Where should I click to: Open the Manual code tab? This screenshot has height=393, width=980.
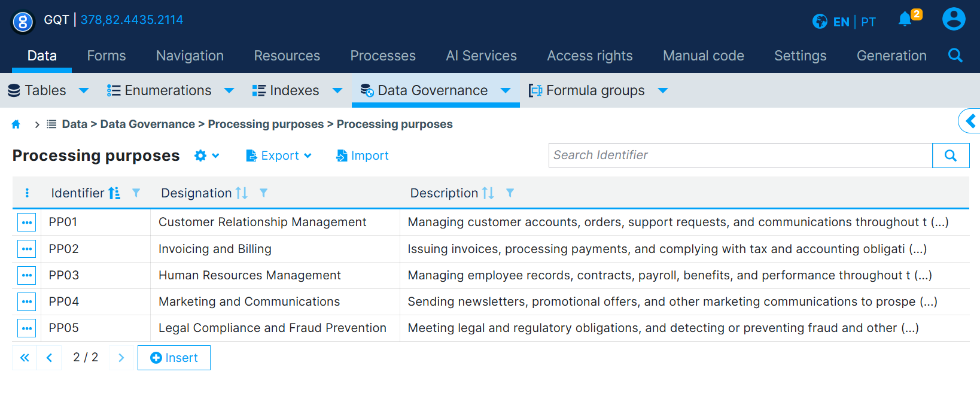point(704,56)
